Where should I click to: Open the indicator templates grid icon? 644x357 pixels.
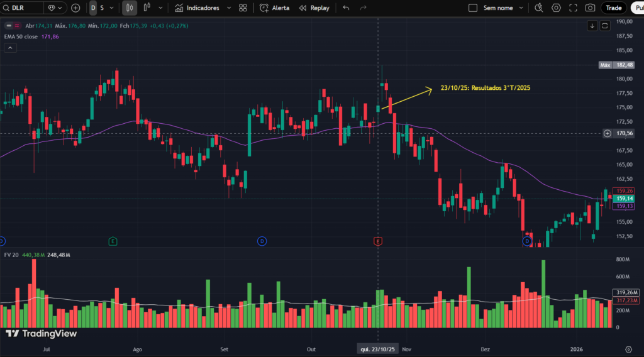pyautogui.click(x=243, y=8)
